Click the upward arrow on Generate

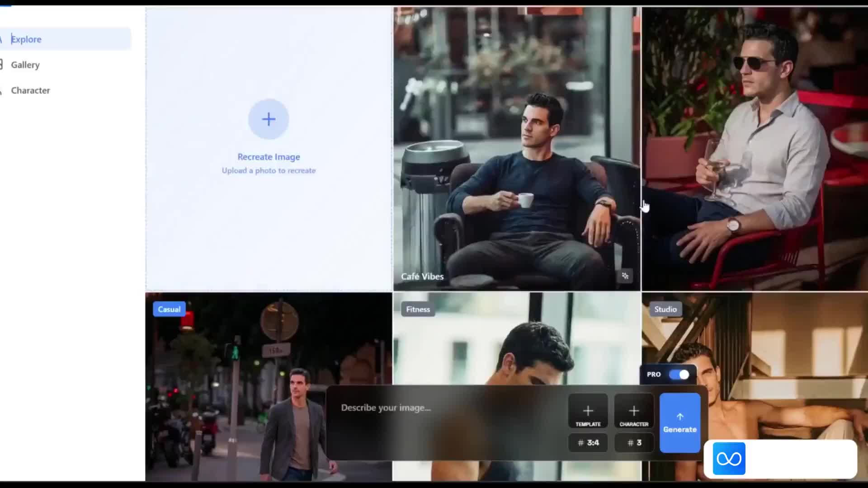pos(680,417)
